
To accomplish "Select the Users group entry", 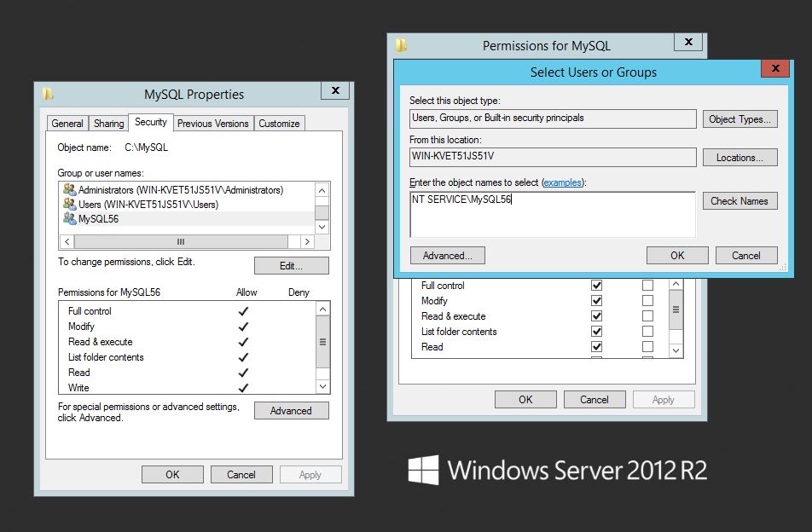I will [x=148, y=205].
